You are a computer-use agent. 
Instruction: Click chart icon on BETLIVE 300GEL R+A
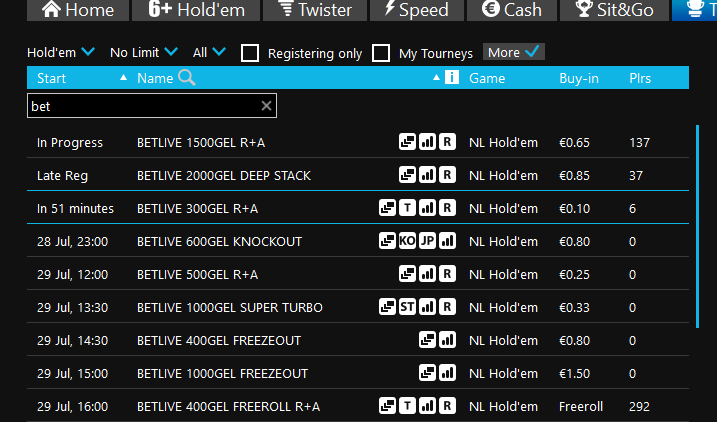(427, 208)
